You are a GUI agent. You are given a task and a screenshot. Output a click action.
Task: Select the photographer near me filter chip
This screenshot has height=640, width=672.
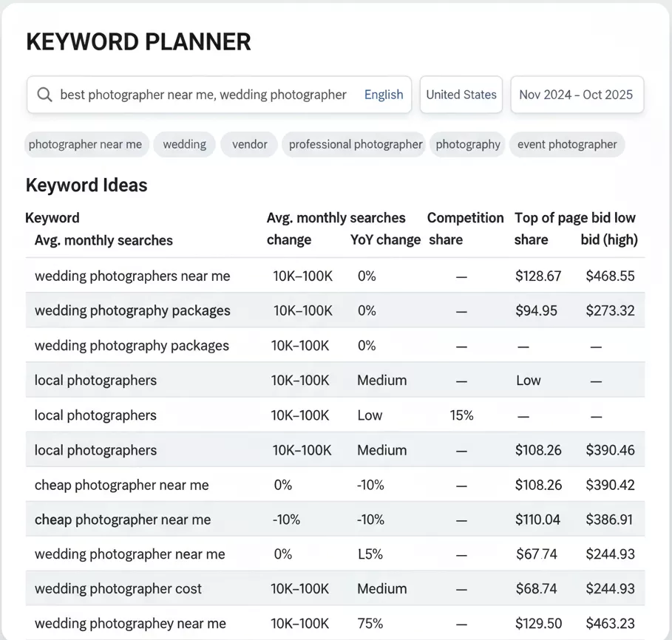pyautogui.click(x=86, y=144)
